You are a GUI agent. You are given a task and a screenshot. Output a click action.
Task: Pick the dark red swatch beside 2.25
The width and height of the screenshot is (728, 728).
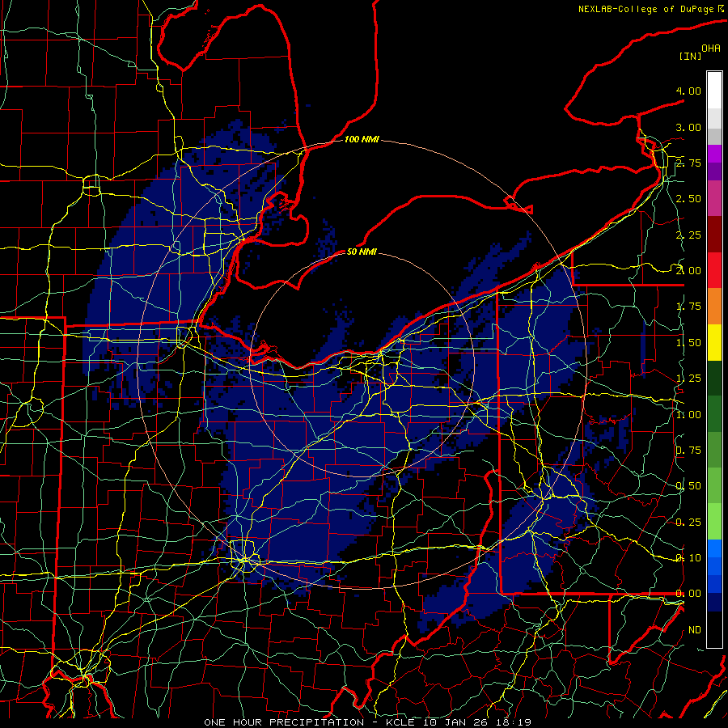click(714, 235)
